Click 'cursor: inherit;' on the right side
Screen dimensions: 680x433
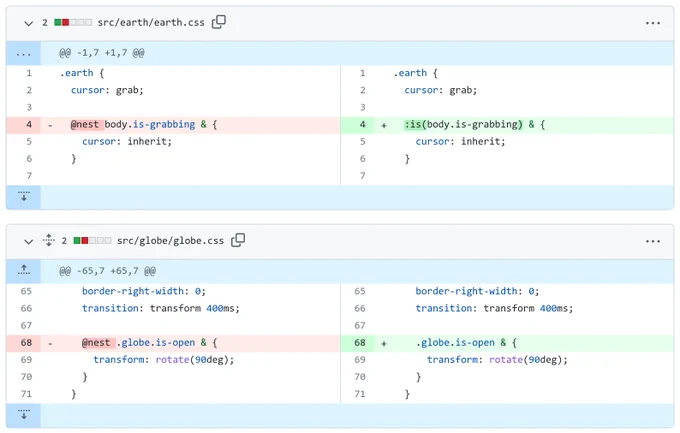[x=460, y=141]
